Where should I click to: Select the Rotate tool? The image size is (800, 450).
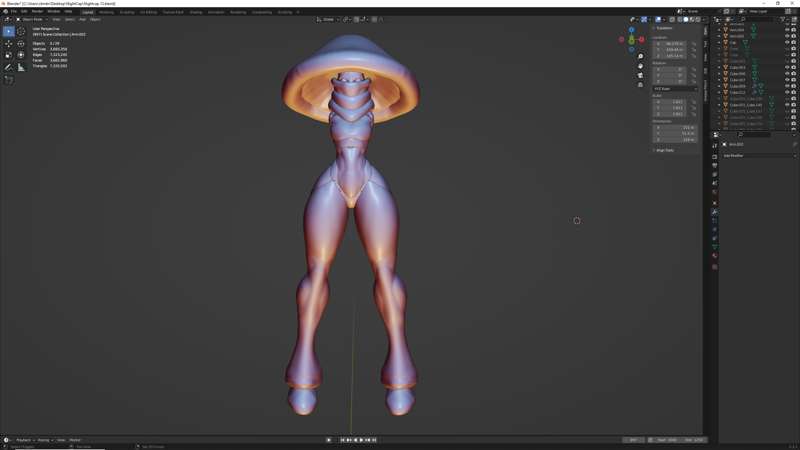tap(21, 44)
